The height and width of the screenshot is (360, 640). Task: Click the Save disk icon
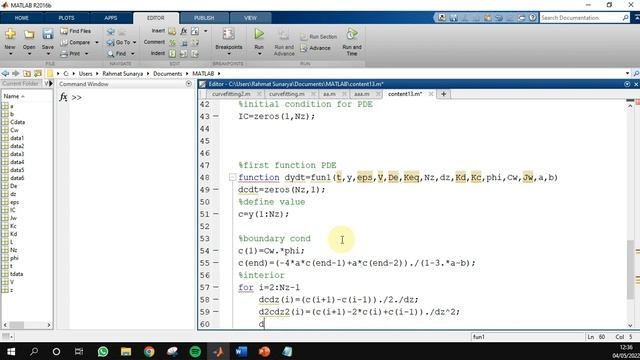[x=48, y=34]
